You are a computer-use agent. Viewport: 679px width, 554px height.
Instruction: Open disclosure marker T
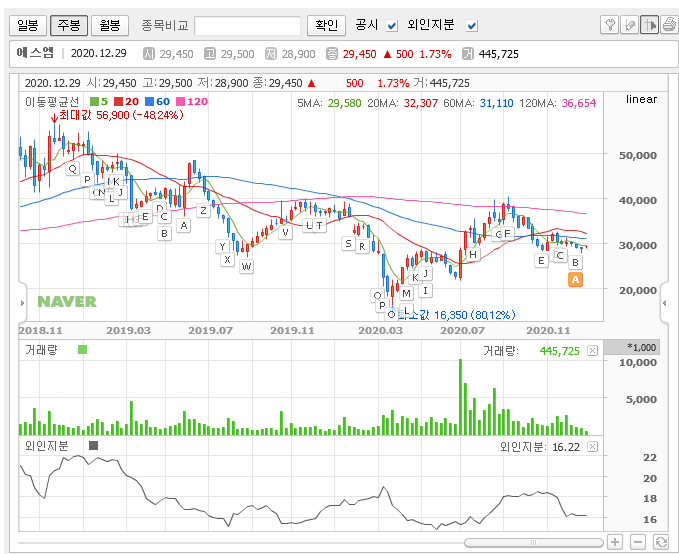pos(320,225)
